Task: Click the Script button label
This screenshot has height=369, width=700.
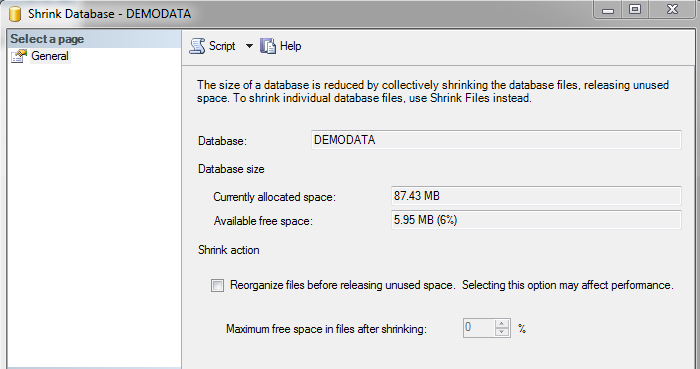Action: [222, 46]
